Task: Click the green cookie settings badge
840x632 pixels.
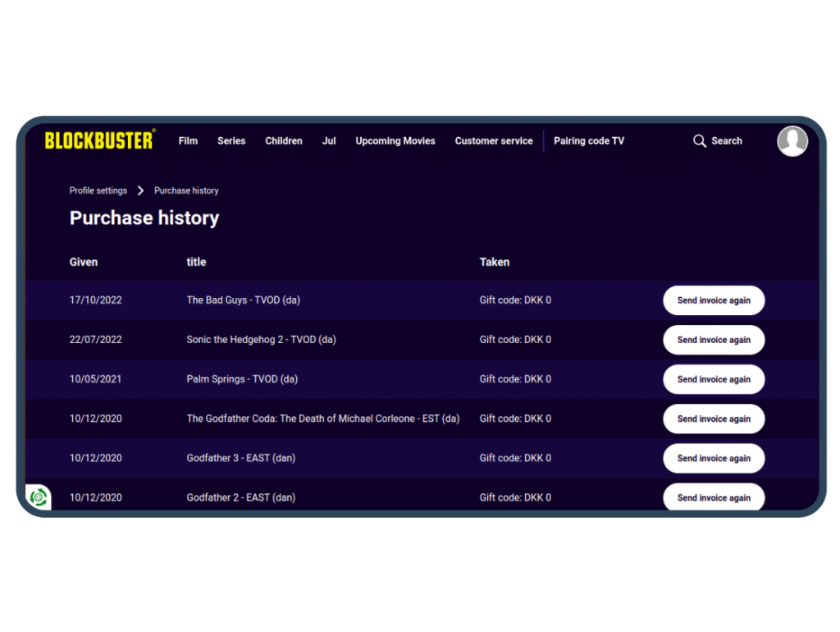Action: pyautogui.click(x=38, y=497)
